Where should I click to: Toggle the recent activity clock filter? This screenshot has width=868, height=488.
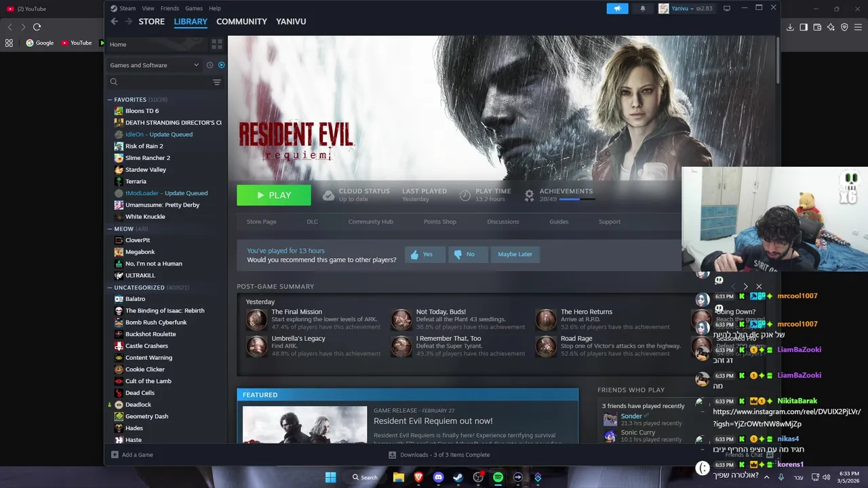pyautogui.click(x=210, y=65)
